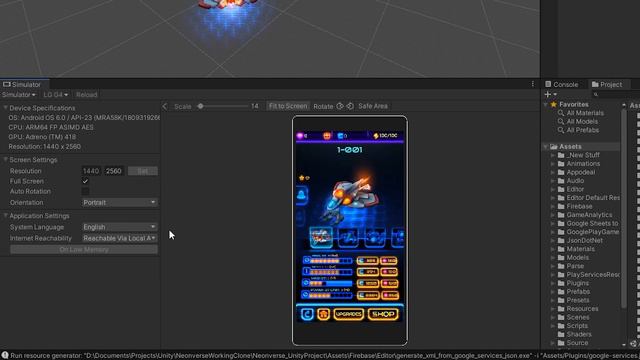Open the Orientation Portrait dropdown
The image size is (640, 360).
pyautogui.click(x=119, y=202)
